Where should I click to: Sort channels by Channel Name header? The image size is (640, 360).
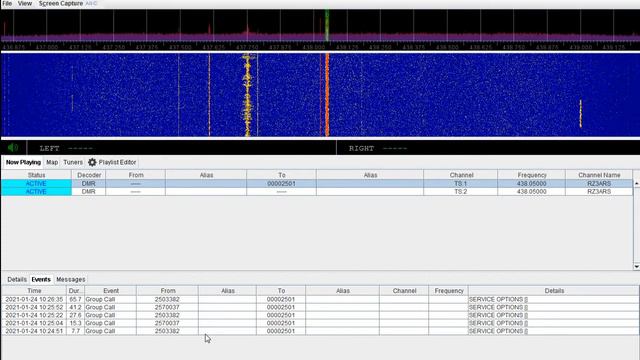tap(599, 175)
